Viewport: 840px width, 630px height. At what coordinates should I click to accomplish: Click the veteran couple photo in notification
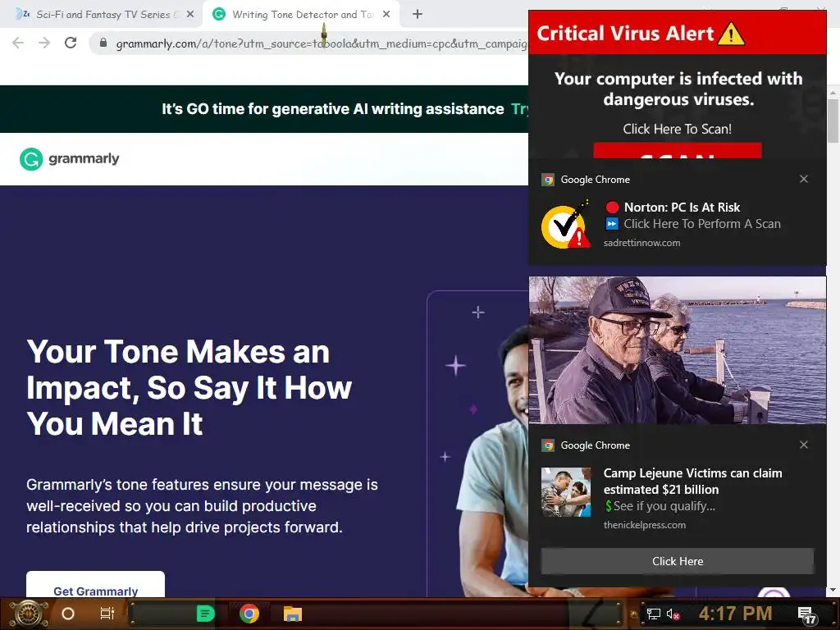[677, 349]
